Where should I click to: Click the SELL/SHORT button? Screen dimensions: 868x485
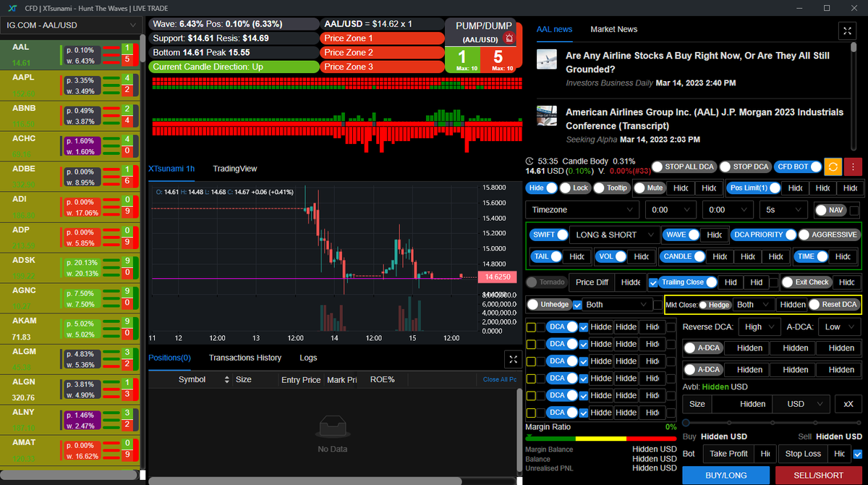[819, 476]
